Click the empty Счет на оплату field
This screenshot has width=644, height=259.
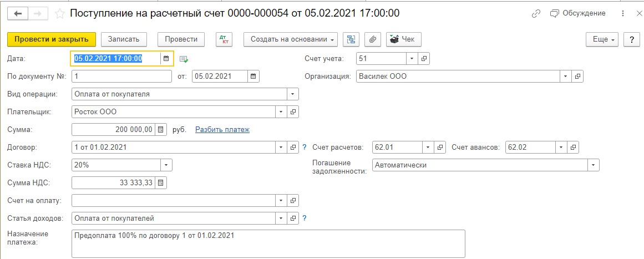click(x=174, y=201)
